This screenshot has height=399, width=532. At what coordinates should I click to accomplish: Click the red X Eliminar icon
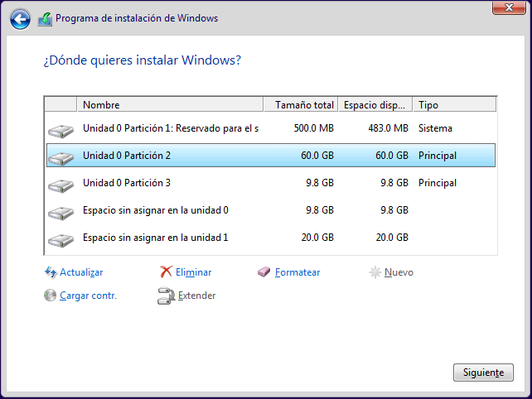[166, 272]
